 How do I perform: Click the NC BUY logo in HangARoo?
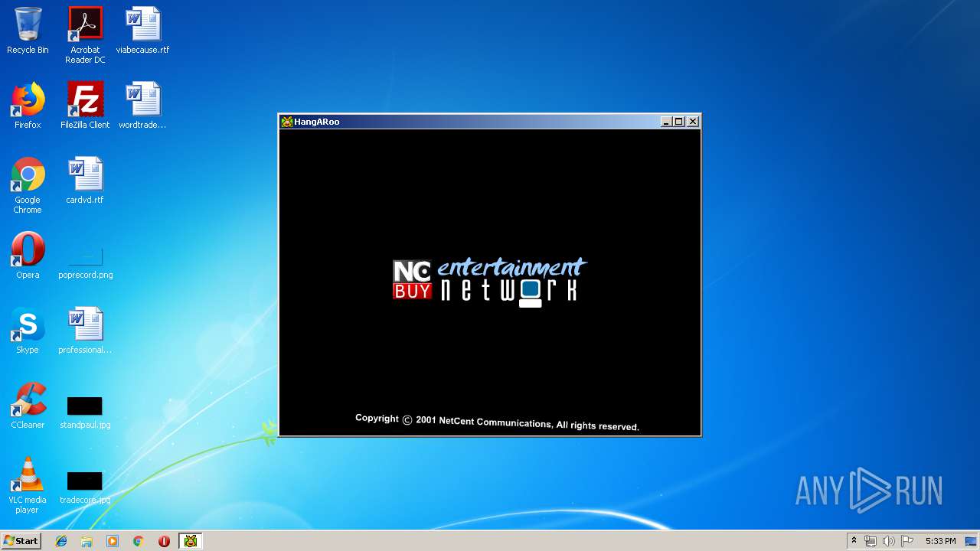tap(413, 279)
